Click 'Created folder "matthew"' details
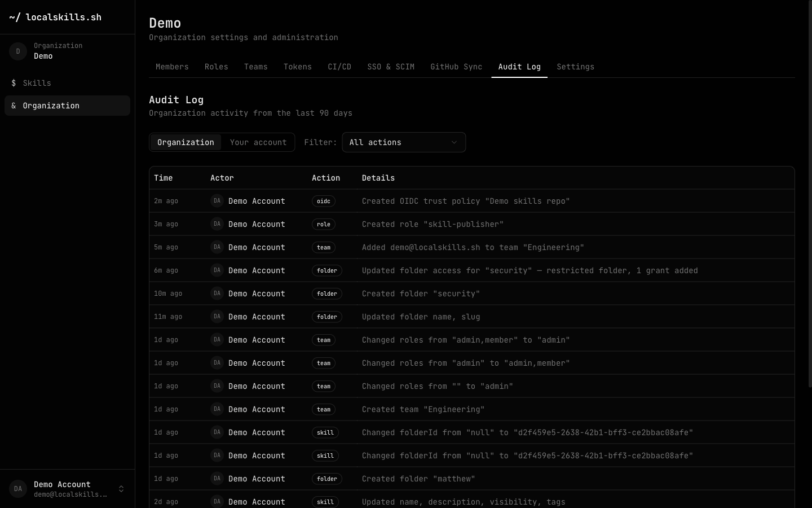 coord(418,479)
